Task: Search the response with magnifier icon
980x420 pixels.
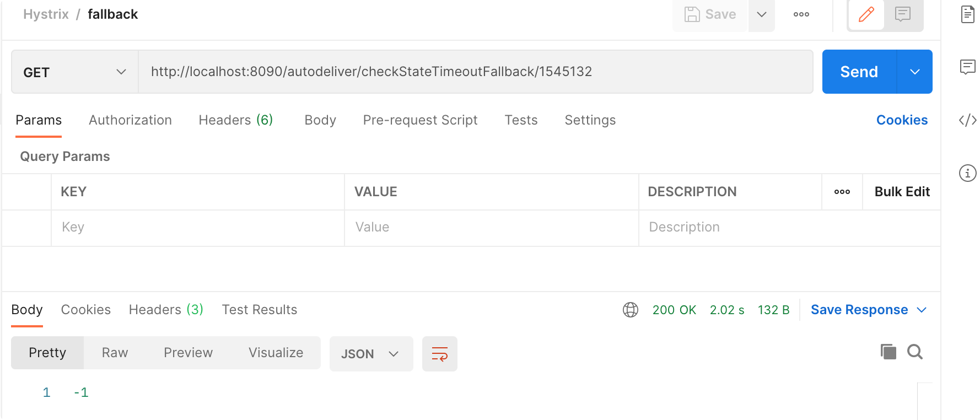Action: (915, 352)
